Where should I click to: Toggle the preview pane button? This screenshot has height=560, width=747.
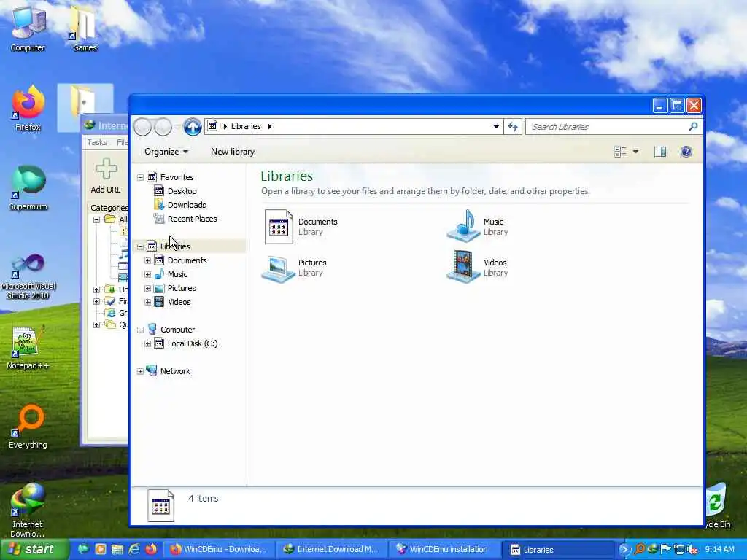pyautogui.click(x=659, y=152)
